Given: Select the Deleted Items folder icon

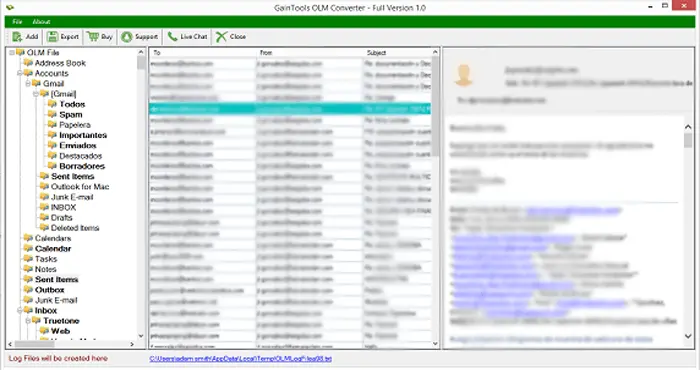Looking at the screenshot, I should pos(44,228).
